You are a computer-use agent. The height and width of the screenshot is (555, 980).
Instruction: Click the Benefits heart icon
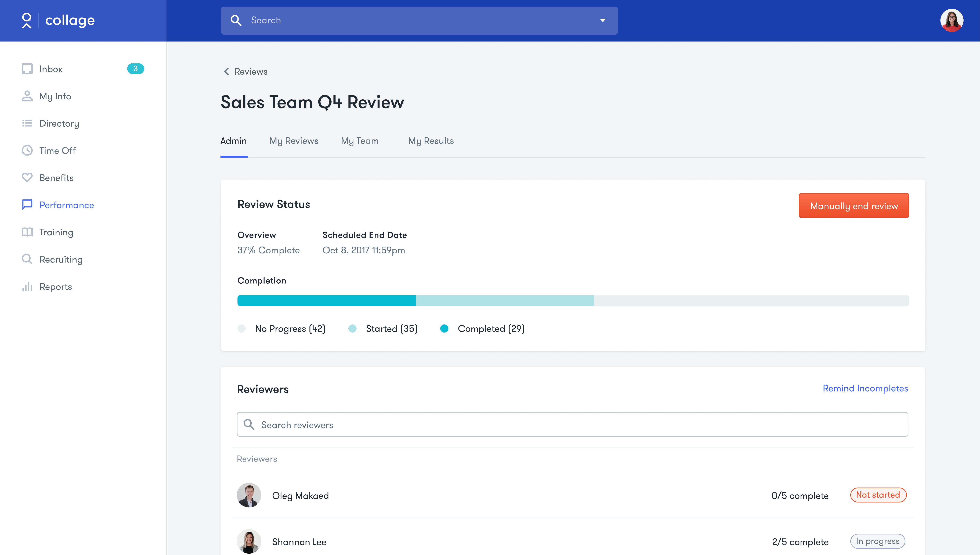[x=27, y=178]
